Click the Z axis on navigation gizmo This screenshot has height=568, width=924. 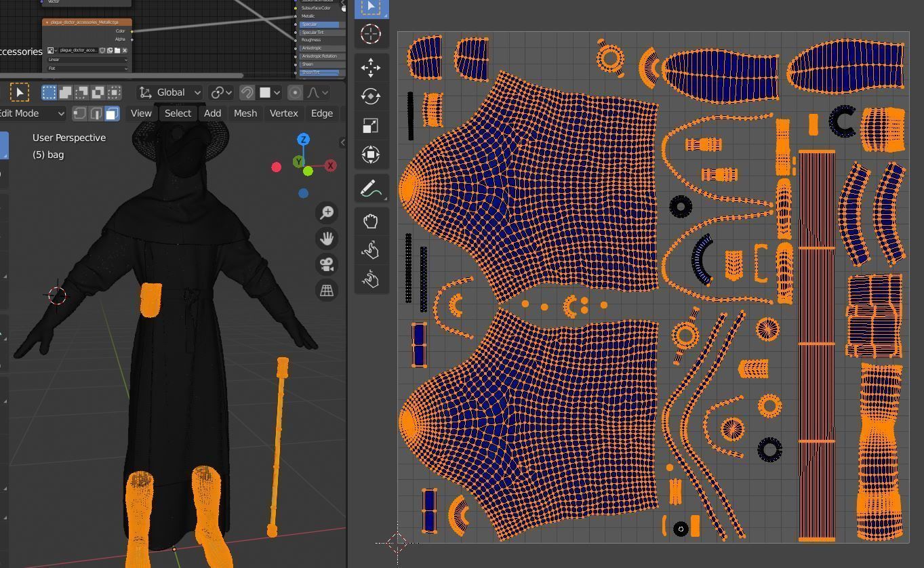[x=304, y=140]
